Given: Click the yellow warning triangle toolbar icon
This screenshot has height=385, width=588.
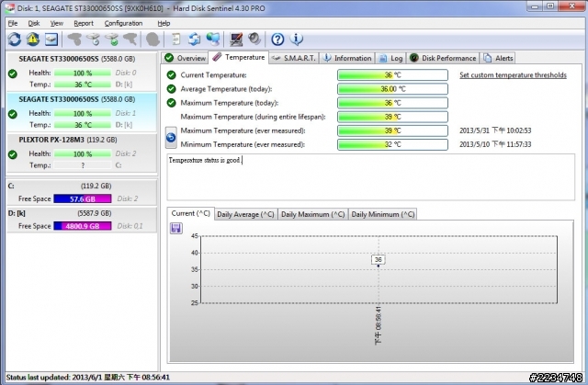Looking at the screenshot, I should click(x=33, y=39).
